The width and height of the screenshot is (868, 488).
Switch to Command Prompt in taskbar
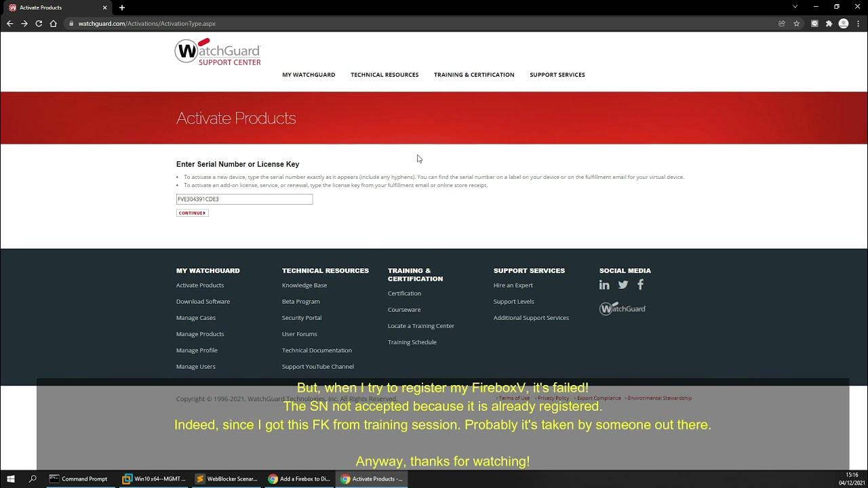tap(79, 479)
